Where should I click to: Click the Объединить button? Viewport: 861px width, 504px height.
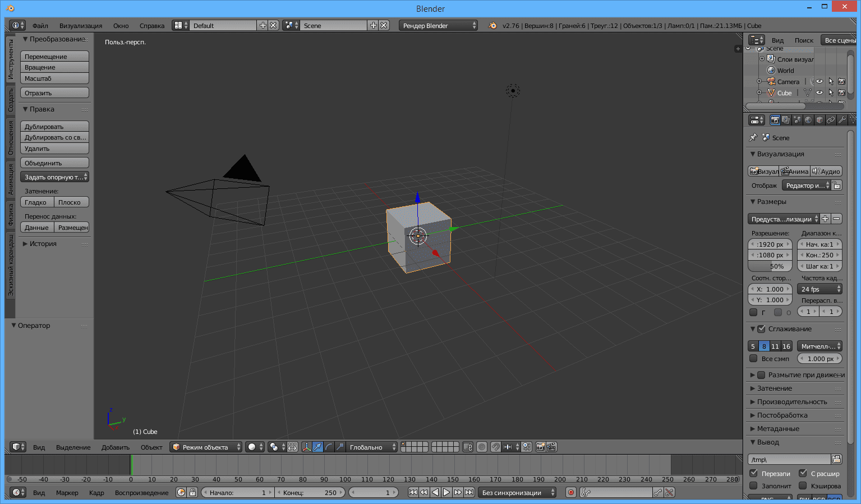tap(54, 163)
